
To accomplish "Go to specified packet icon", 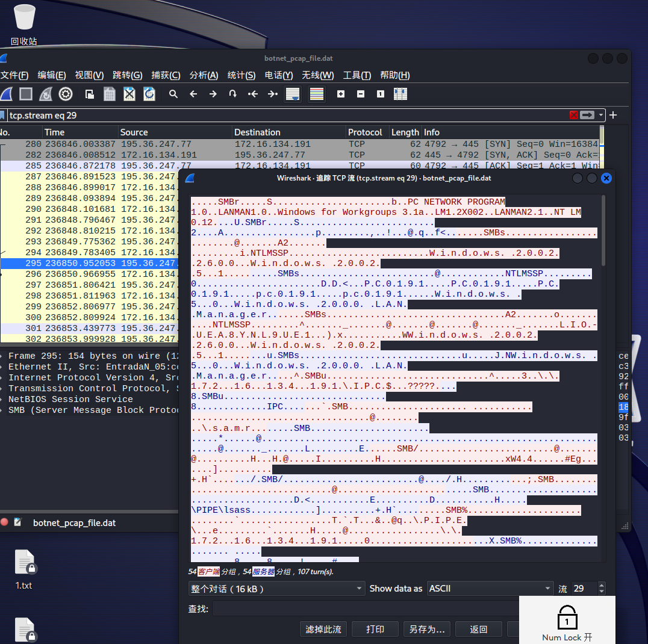I will [x=232, y=94].
